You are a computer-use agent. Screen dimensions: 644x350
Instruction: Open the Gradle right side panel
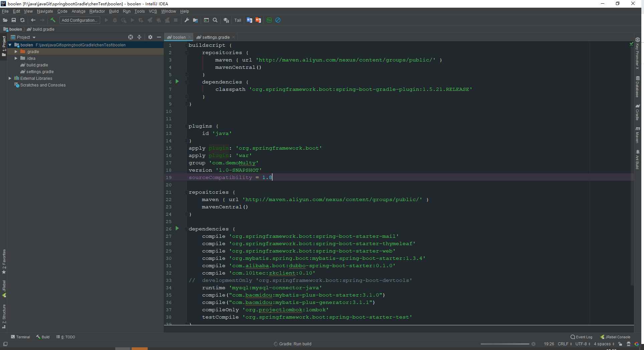637,112
